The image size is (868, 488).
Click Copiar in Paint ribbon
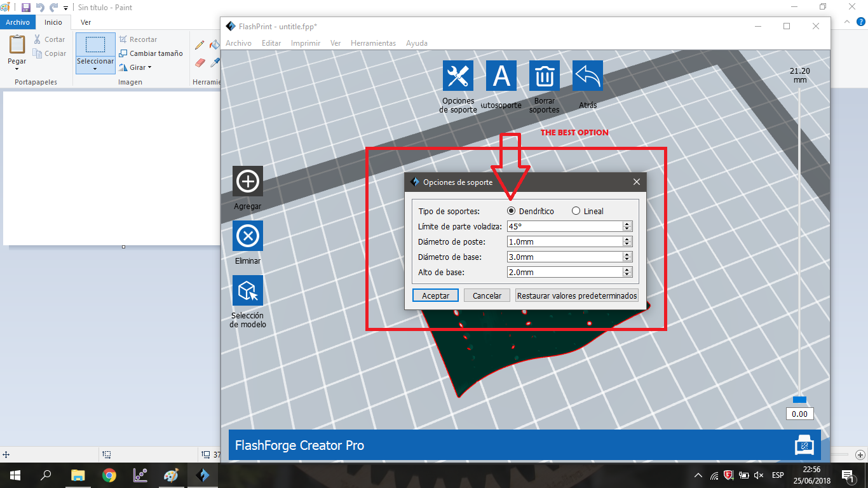[x=49, y=53]
